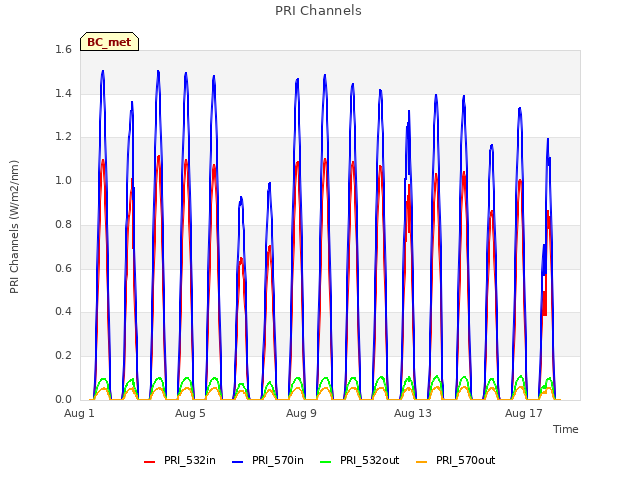
Task: Select the PRI_532in legend entry
Action: (x=180, y=460)
